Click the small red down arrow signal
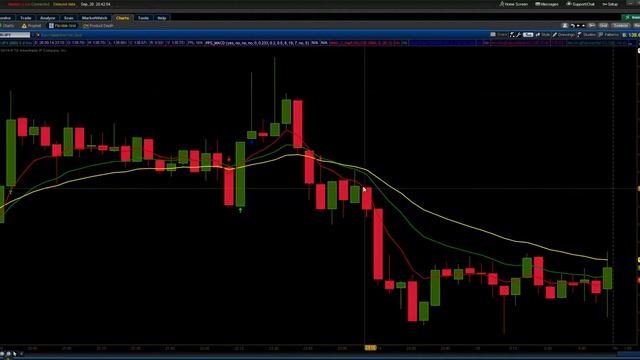Image resolution: width=640 pixels, height=360 pixels. click(x=229, y=159)
